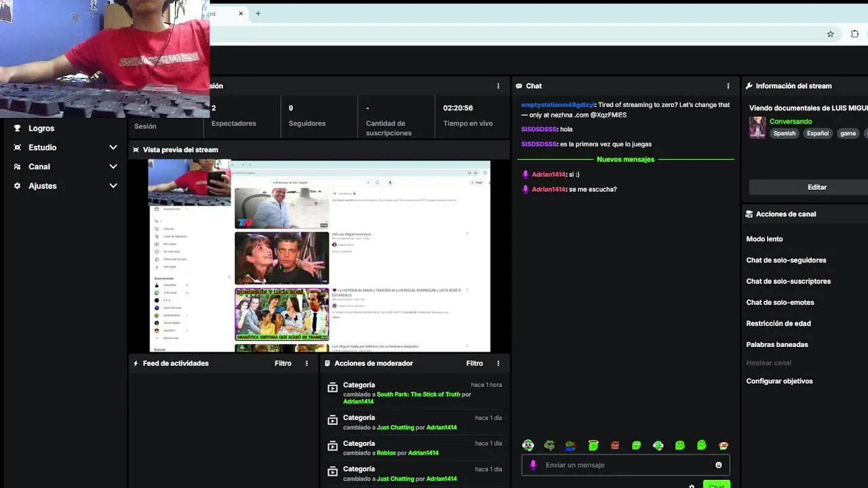Click the category icon in the Roblox row
Screen dimensions: 868x488
pyautogui.click(x=332, y=447)
